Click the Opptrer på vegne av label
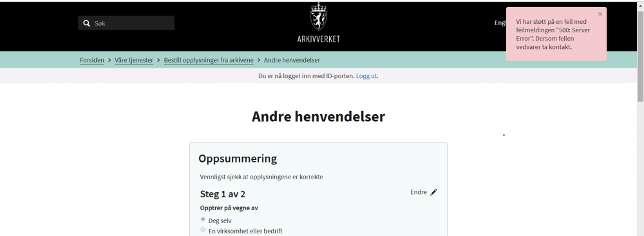This screenshot has height=236, width=644. (229, 208)
